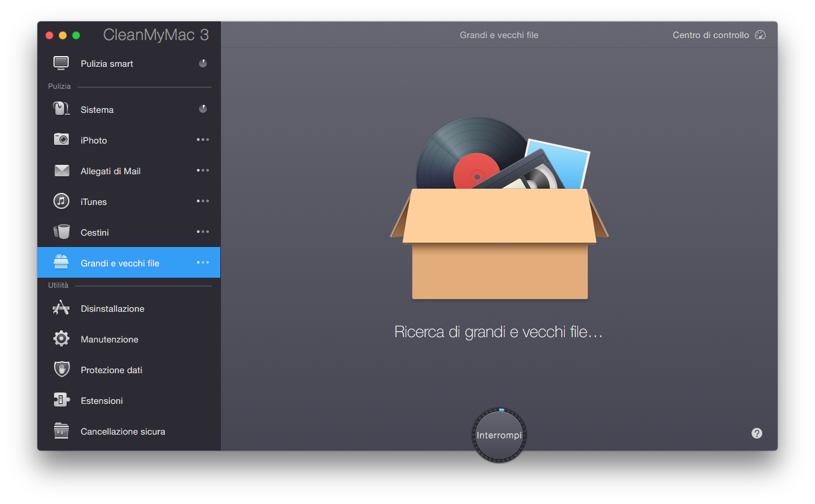Click the Pulizia smart progress indicator
Screen dimensions: 815x504
pyautogui.click(x=203, y=63)
